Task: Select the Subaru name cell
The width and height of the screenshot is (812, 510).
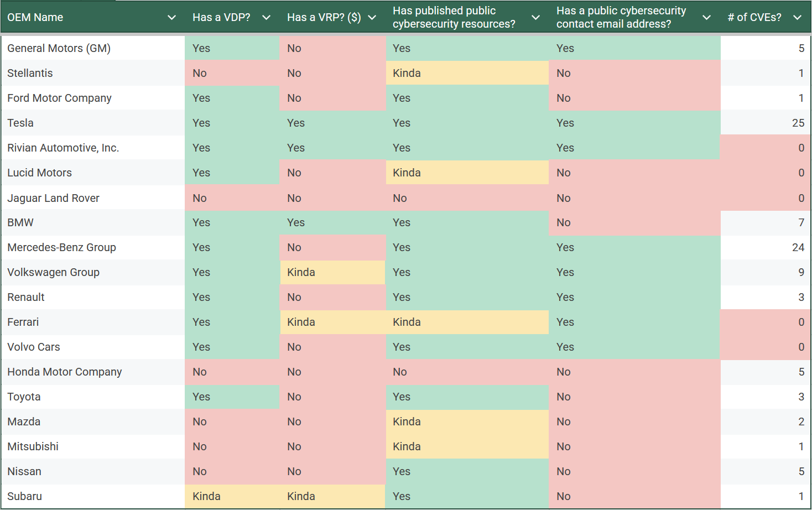Action: (x=93, y=496)
